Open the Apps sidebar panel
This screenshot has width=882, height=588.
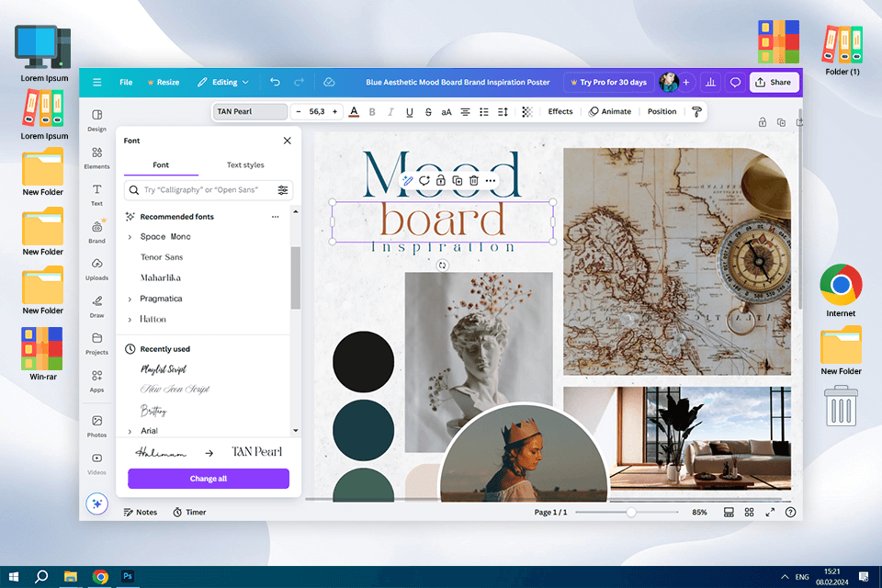(96, 380)
